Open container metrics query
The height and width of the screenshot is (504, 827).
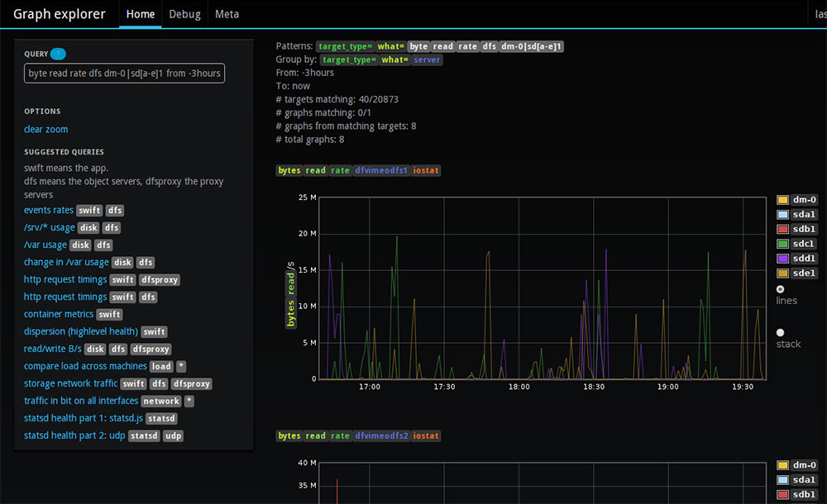tap(59, 314)
